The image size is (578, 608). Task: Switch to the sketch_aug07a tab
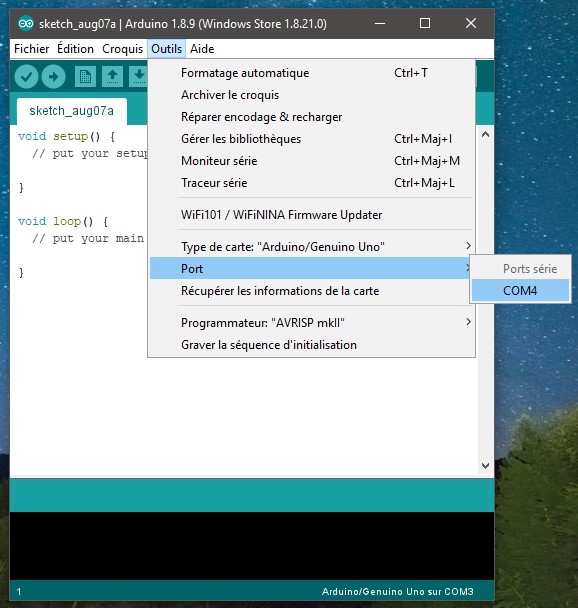72,111
